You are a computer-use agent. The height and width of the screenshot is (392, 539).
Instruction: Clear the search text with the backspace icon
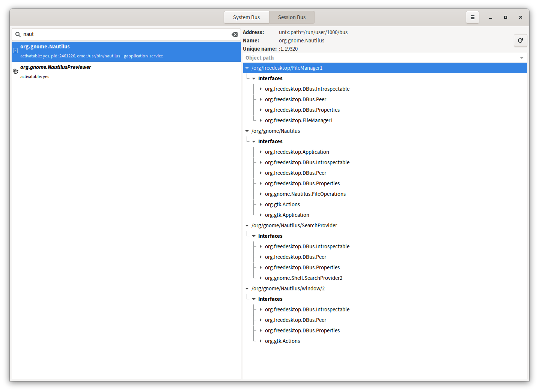click(235, 35)
